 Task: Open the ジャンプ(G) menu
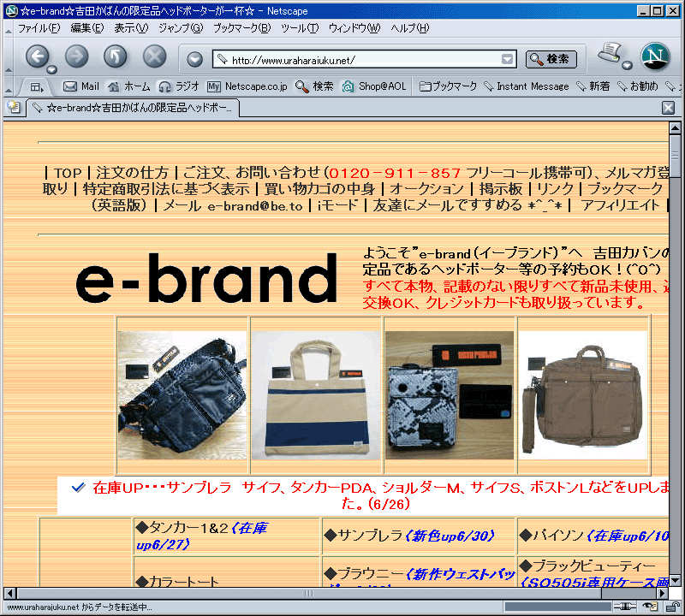click(181, 28)
